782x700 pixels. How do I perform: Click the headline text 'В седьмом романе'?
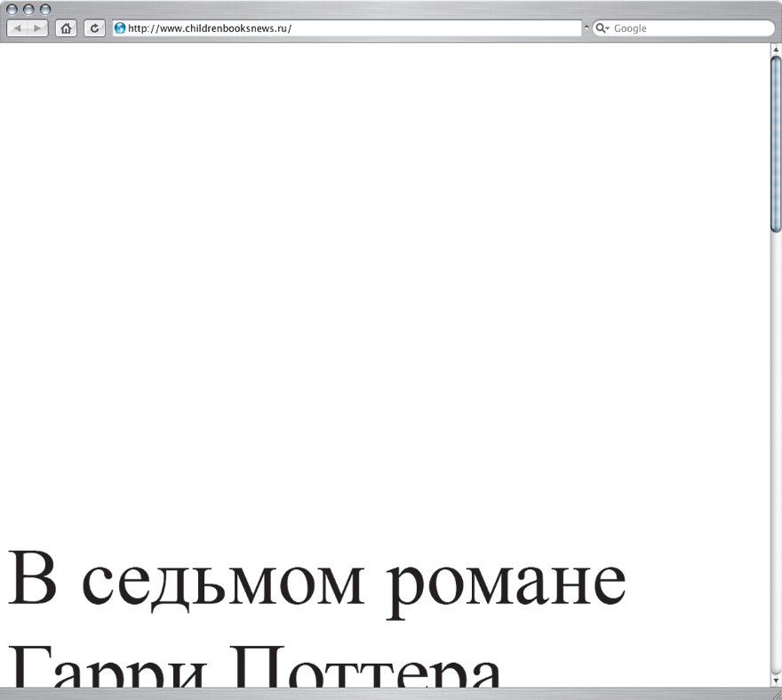317,584
